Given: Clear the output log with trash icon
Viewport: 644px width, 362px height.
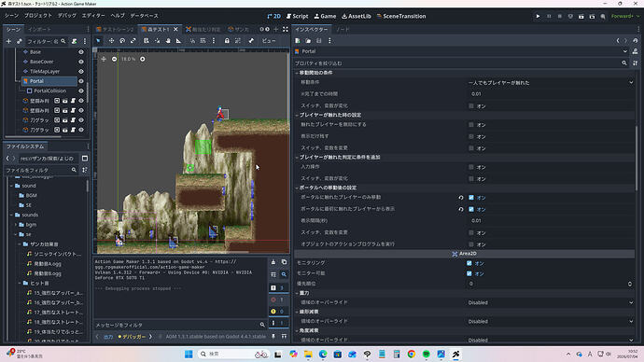Looking at the screenshot, I should click(x=273, y=262).
